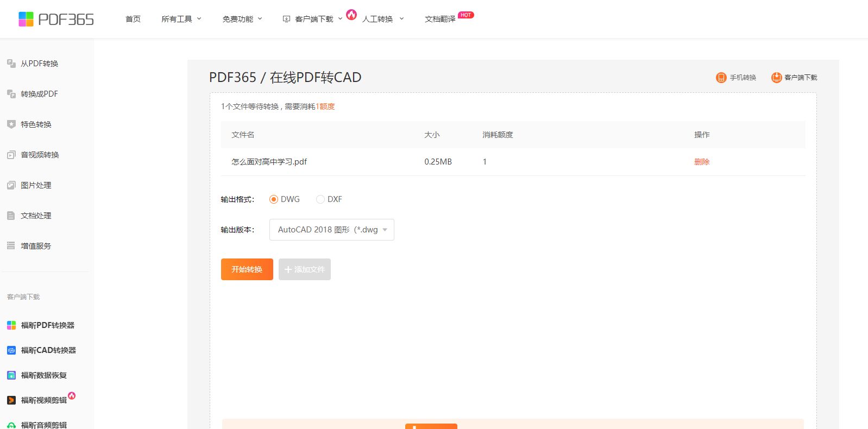Image resolution: width=868 pixels, height=429 pixels.
Task: Click the 手机转换 link text
Action: [x=743, y=78]
